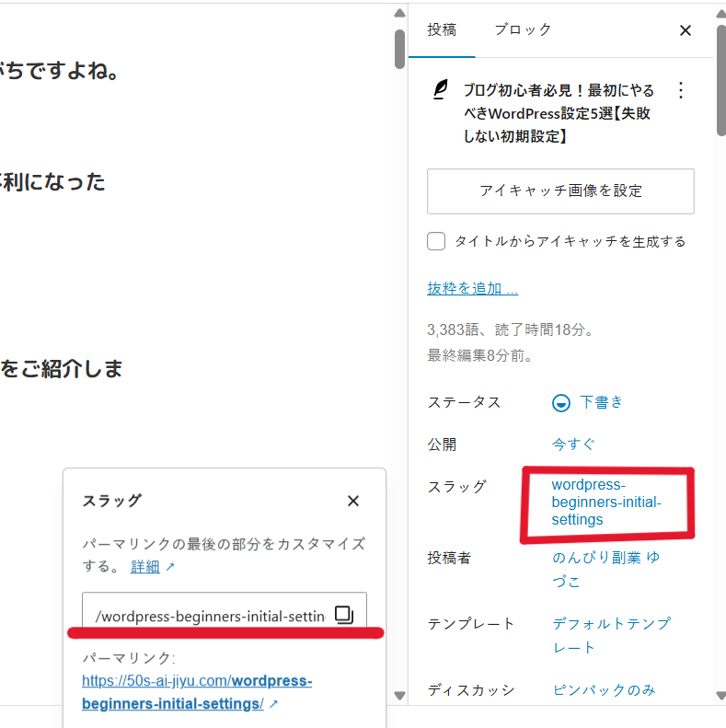Image resolution: width=726 pixels, height=728 pixels.
Task: Click the 詳細 link in slug popover
Action: point(145,566)
